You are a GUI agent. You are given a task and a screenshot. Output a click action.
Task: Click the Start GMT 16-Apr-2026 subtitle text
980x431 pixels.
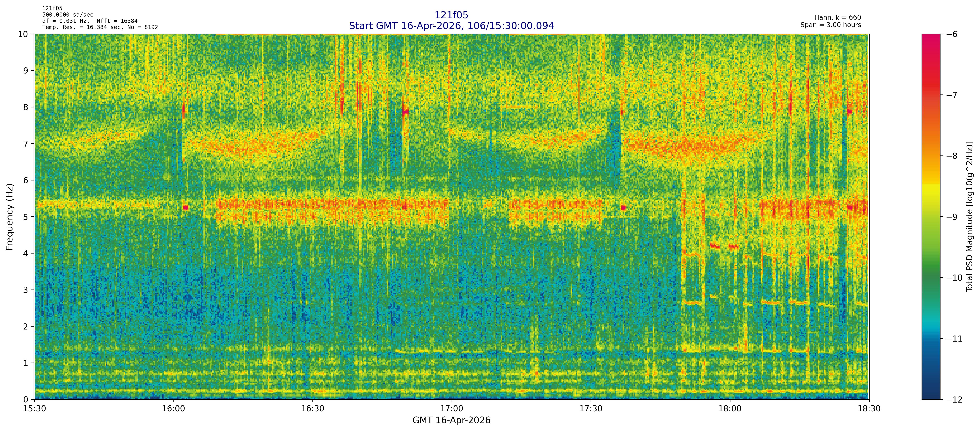point(451,26)
